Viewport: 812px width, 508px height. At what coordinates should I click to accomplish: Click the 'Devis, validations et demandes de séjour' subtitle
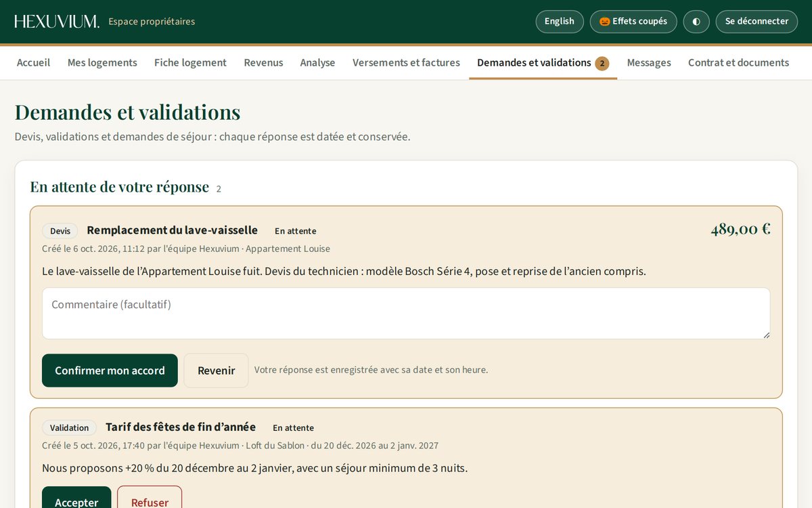coord(212,137)
